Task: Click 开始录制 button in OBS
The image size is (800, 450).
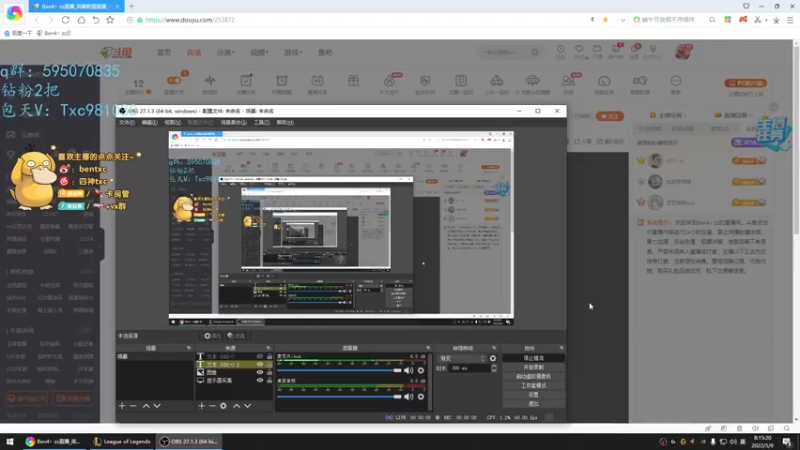Action: point(534,367)
